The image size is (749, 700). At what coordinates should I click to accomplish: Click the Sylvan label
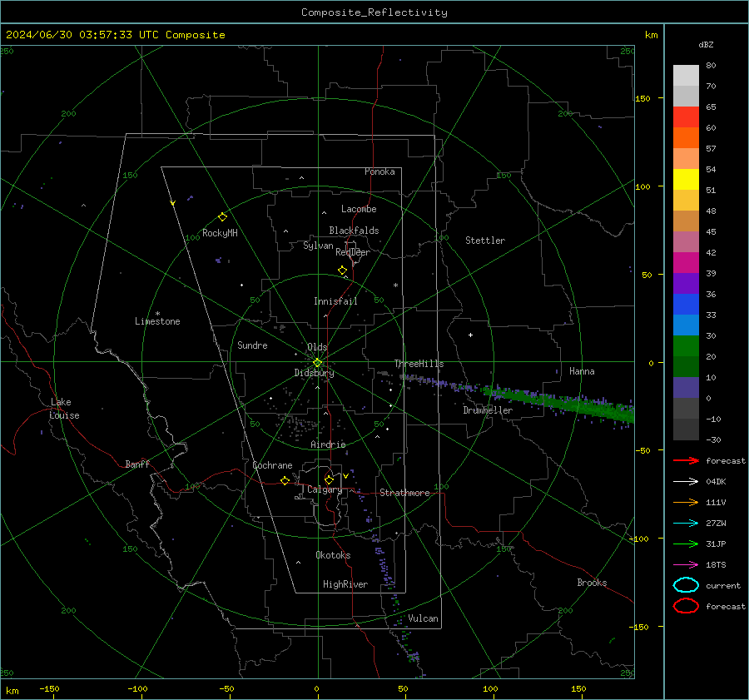pos(318,246)
